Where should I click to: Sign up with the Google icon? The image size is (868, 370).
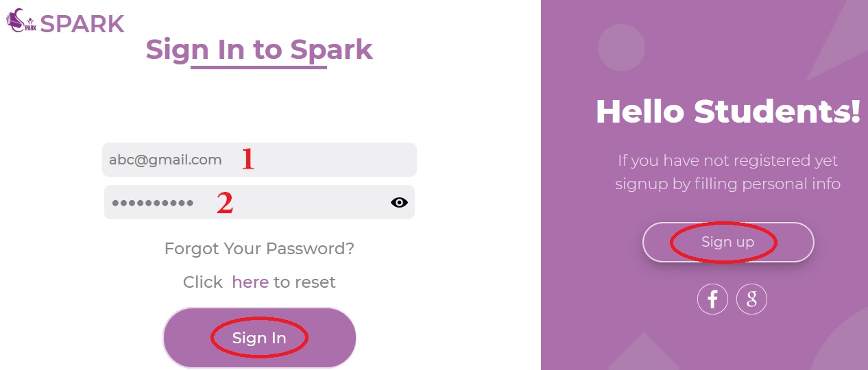point(751,299)
